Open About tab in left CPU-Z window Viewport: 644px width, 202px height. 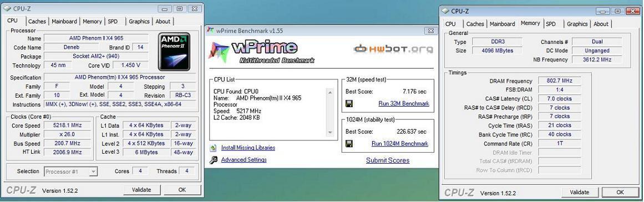(x=163, y=21)
